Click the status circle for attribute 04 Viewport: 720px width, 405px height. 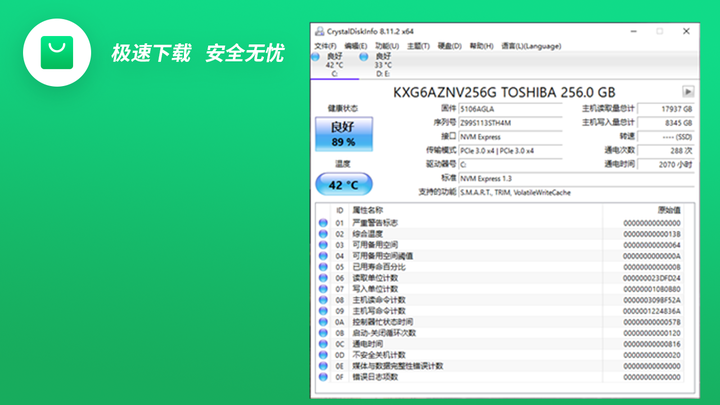323,256
